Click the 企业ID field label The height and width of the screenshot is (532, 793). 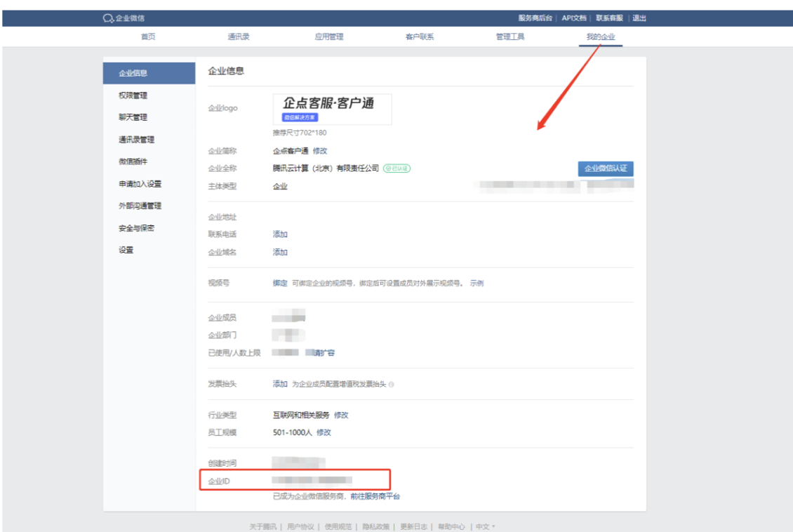tap(219, 481)
